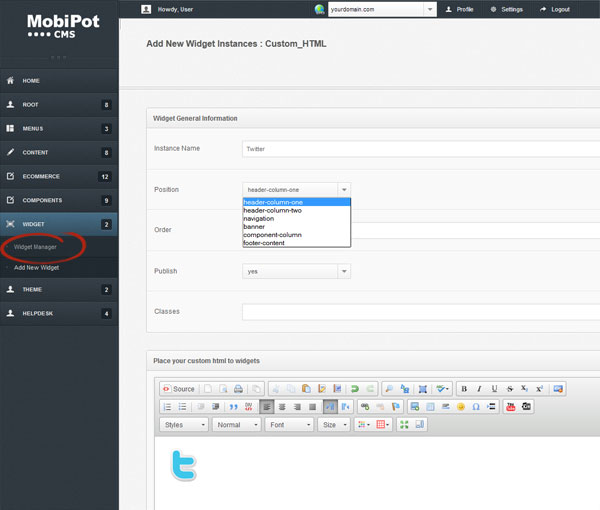Click the Special character omega icon

tap(476, 407)
